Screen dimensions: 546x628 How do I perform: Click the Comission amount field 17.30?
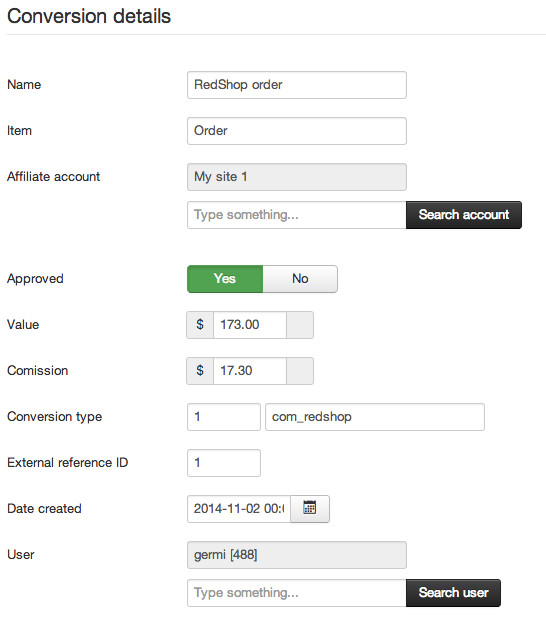point(250,371)
